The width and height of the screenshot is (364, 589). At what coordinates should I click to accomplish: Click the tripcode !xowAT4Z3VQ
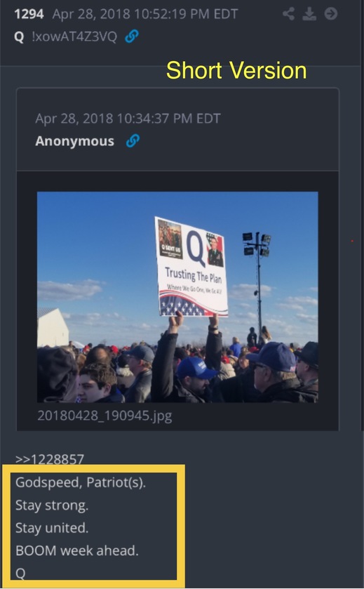74,37
